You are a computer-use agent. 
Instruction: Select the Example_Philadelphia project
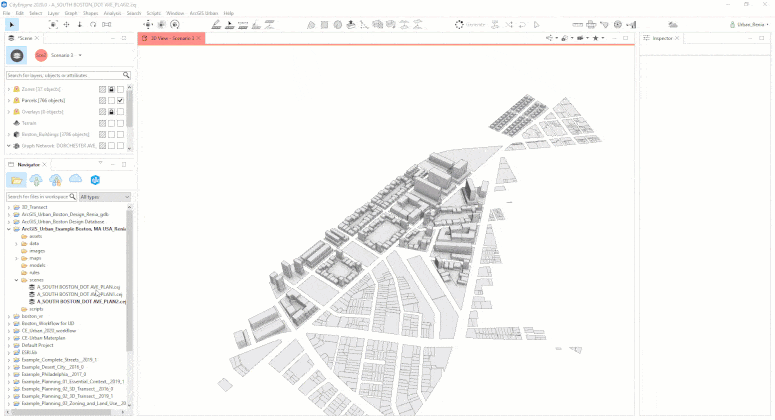53,375
